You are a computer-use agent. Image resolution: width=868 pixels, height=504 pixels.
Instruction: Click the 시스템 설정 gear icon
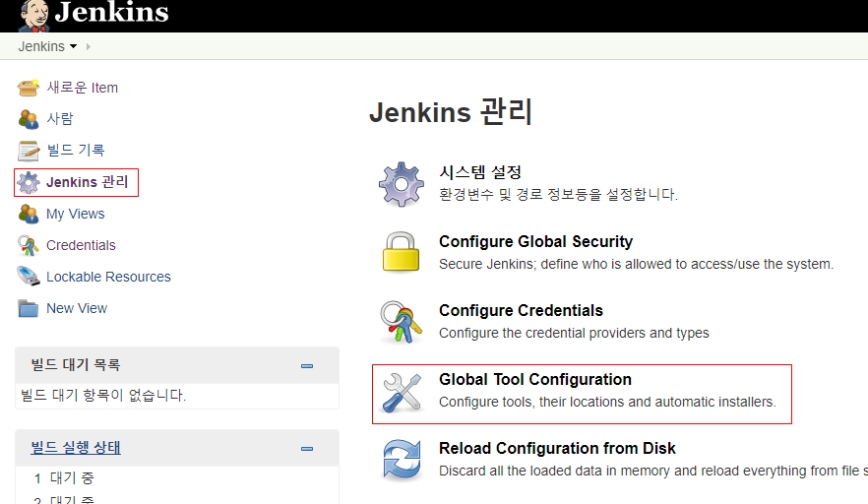[402, 184]
